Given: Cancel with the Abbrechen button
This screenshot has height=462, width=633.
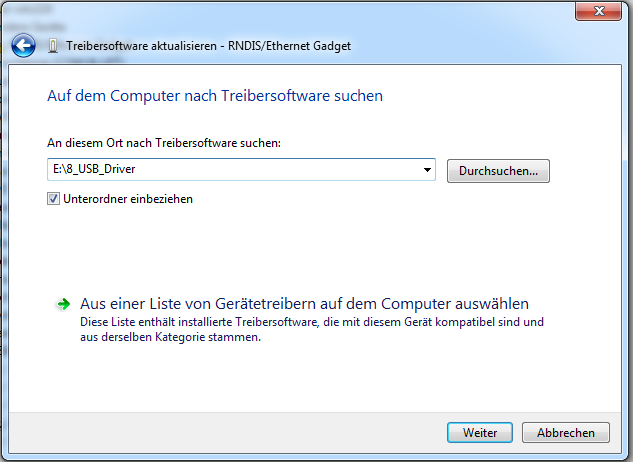Looking at the screenshot, I should click(572, 433).
